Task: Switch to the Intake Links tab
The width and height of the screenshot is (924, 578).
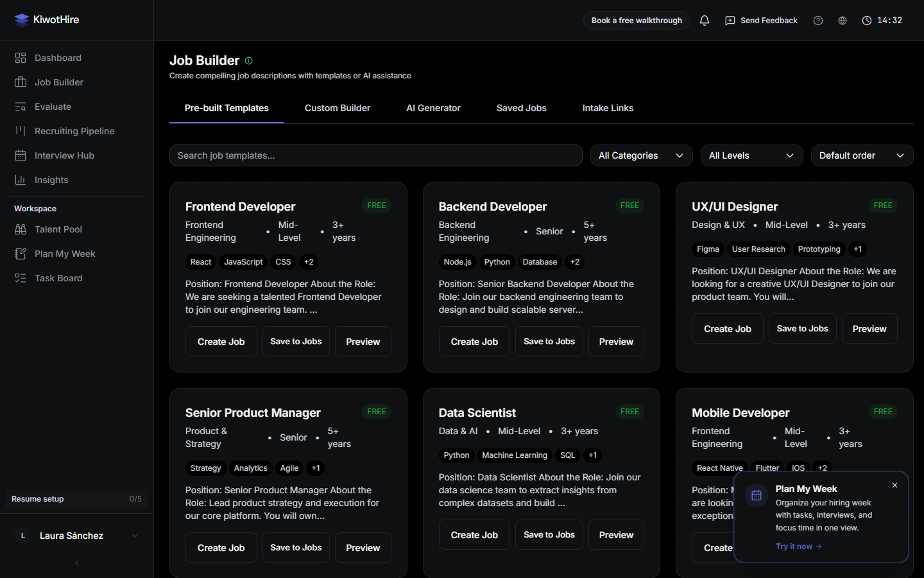Action: (608, 108)
